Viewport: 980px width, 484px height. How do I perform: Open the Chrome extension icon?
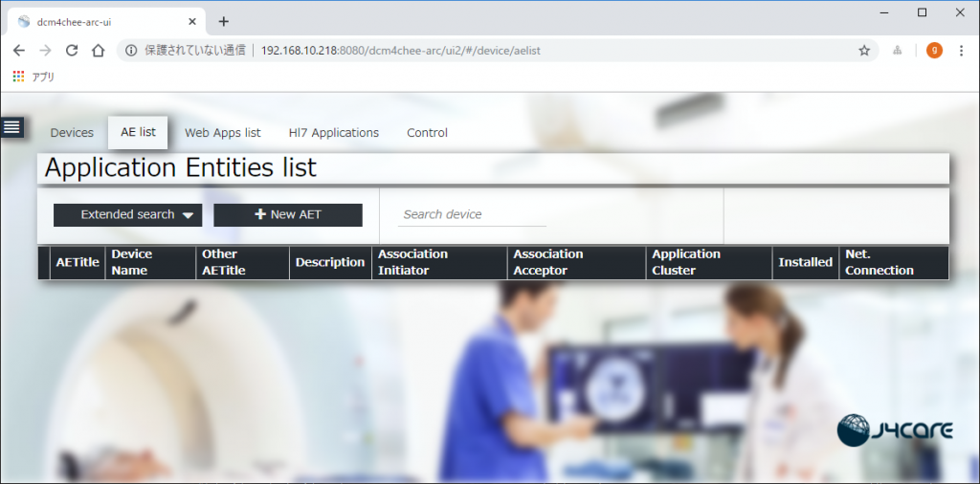pyautogui.click(x=898, y=51)
